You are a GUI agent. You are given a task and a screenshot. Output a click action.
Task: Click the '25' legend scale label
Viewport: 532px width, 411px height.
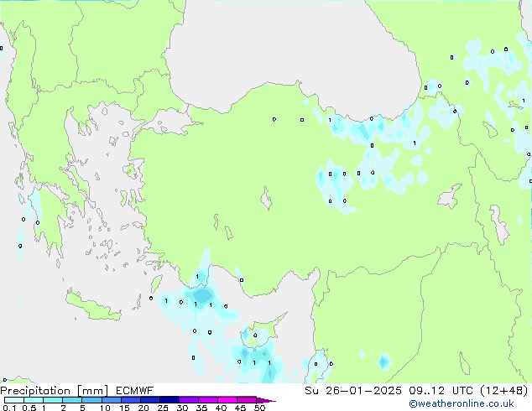coord(163,408)
